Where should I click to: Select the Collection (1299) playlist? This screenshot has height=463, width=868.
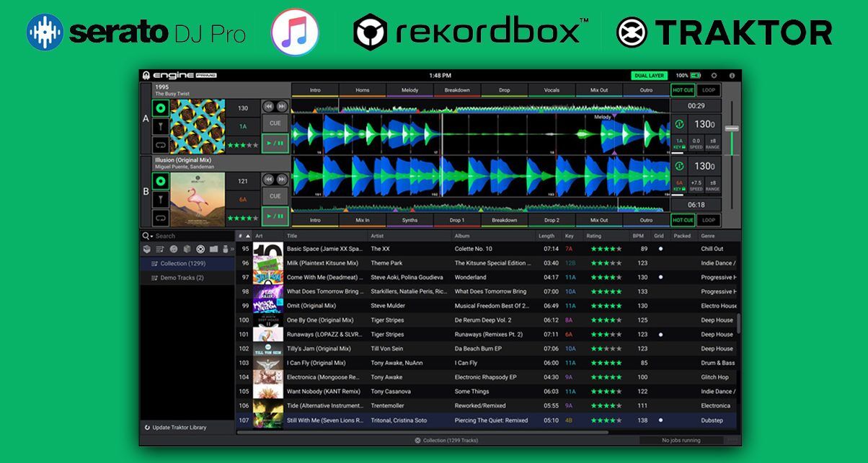[x=187, y=263]
